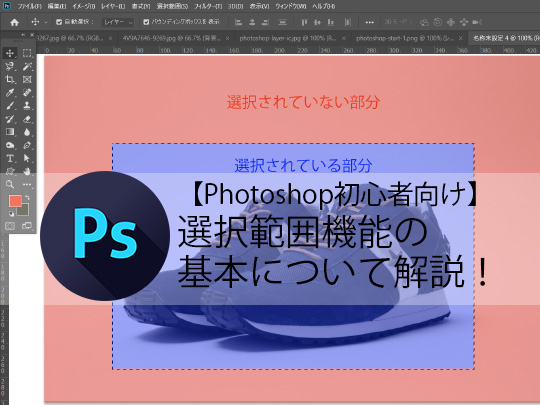Align horizontal centers button

click(x=252, y=22)
